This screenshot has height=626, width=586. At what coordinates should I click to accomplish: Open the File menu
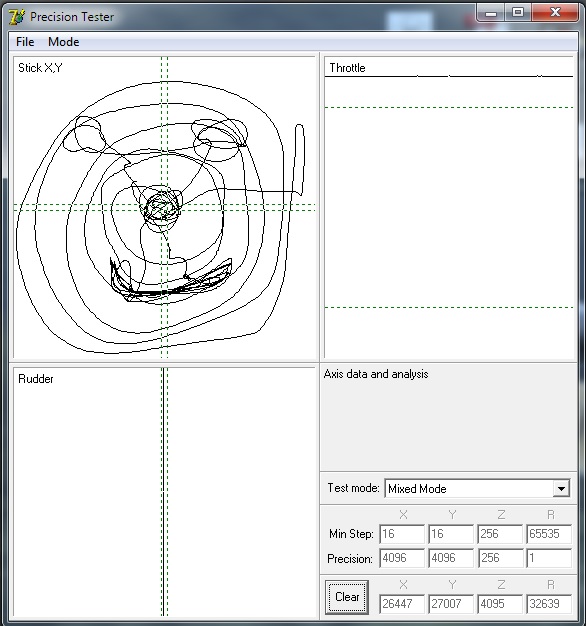[25, 42]
